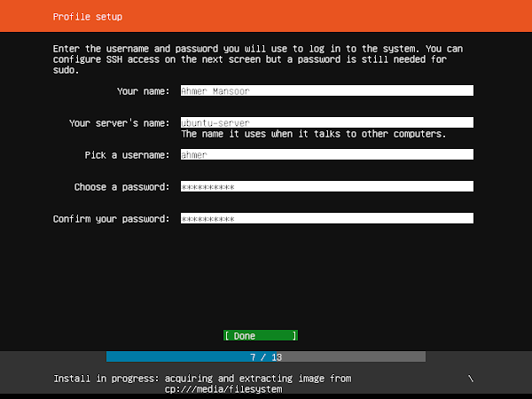Screen dimensions: 532x399
Task: Click the Profile setup header title
Action: 88,17
